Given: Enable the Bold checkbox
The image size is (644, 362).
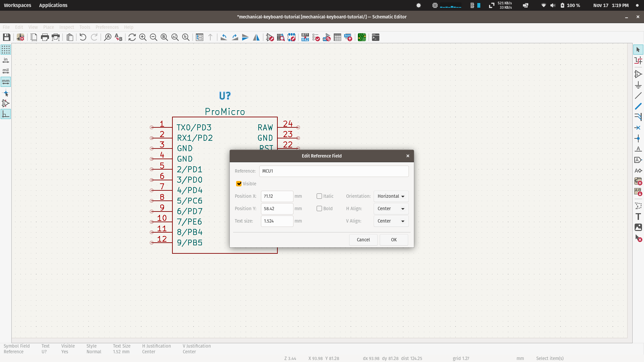Looking at the screenshot, I should point(319,208).
